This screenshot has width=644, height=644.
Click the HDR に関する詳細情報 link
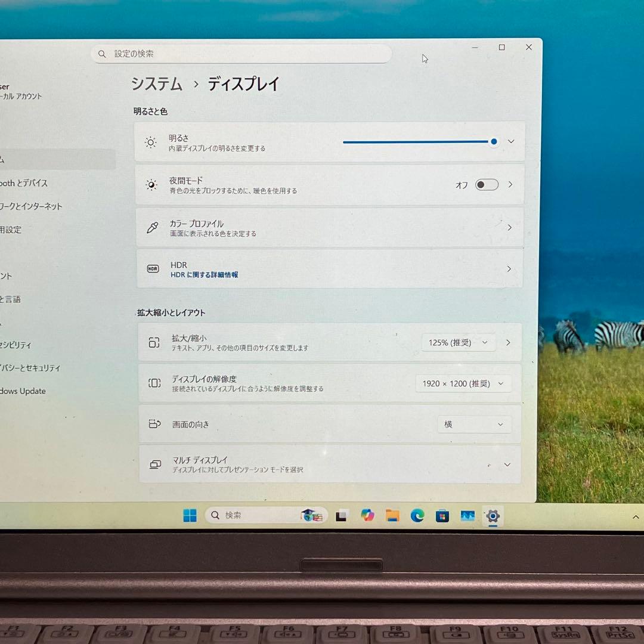(205, 275)
